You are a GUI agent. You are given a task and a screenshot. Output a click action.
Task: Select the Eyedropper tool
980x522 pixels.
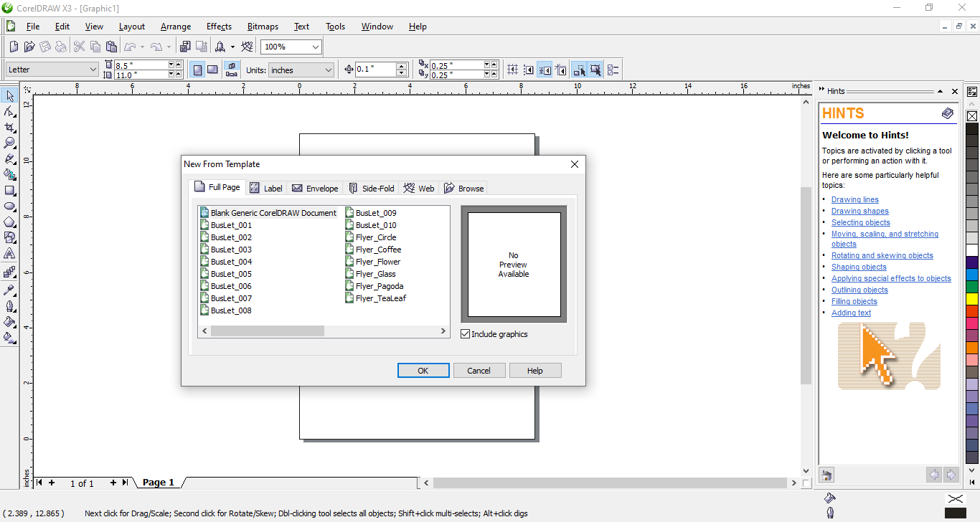pyautogui.click(x=10, y=290)
